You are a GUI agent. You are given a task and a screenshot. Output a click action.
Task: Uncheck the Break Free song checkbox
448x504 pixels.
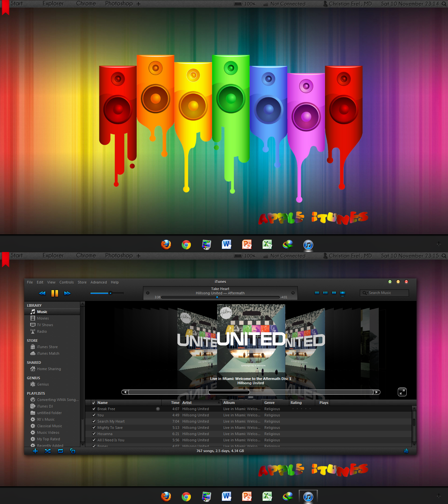coord(94,409)
